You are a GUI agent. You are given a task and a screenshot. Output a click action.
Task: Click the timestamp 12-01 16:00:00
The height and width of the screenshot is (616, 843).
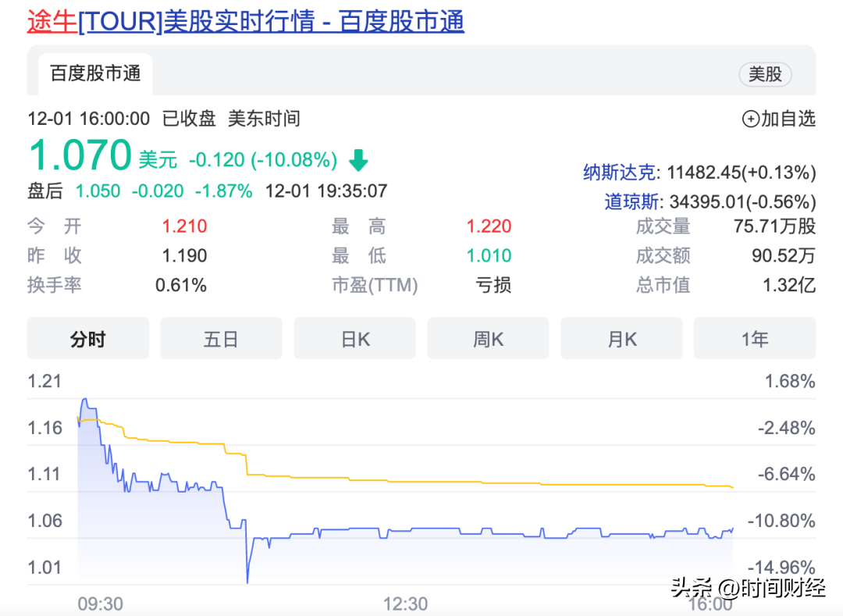[x=89, y=119]
